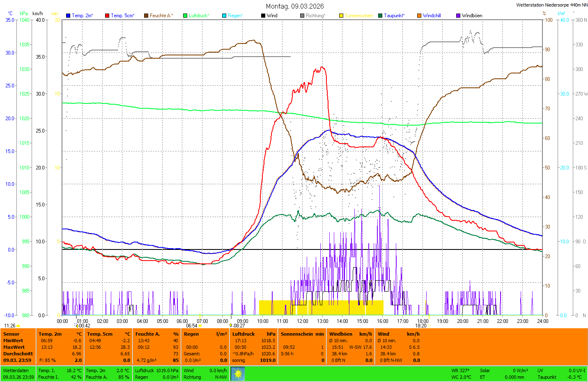The image size is (588, 382).
Task: Click the yellow Sonnenschein legend swatch
Action: [x=341, y=16]
